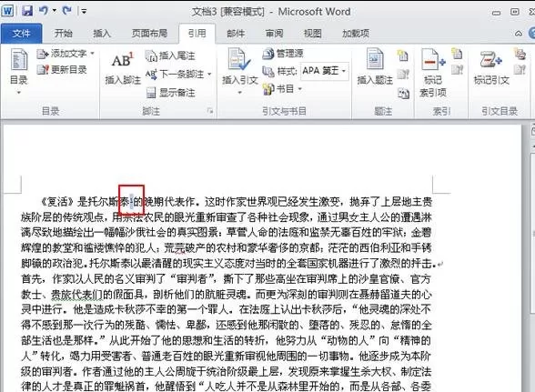Click the 插入题注 icon
Viewport: 535px width, 392px height.
(x=375, y=59)
